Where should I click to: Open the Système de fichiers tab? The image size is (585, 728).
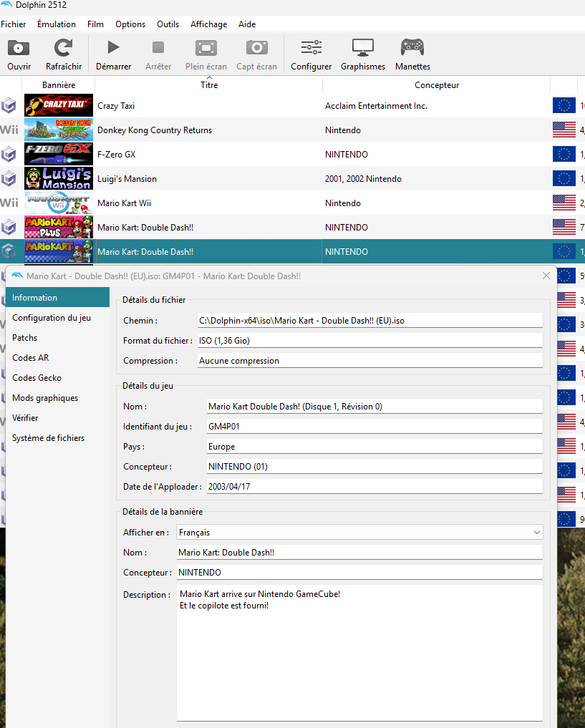(x=48, y=438)
